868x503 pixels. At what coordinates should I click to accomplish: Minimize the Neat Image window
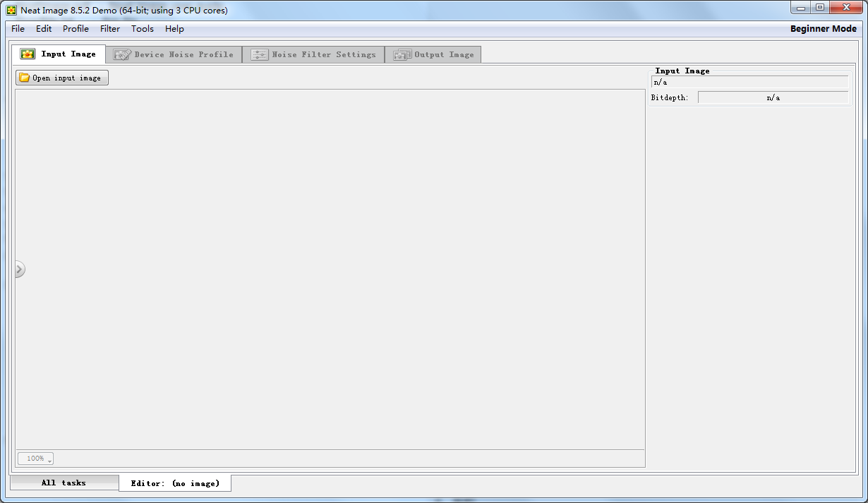click(x=800, y=7)
